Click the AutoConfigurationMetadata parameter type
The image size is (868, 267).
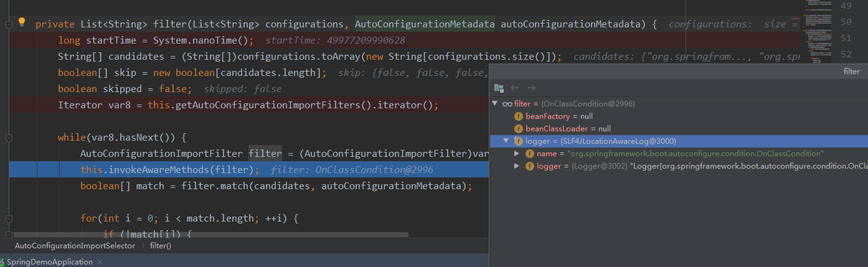tap(425, 24)
